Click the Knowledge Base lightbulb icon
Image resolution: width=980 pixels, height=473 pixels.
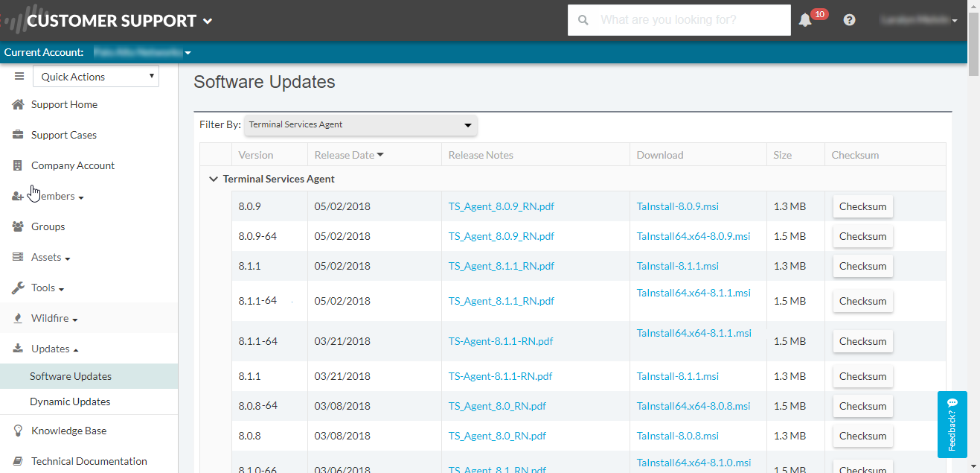pyautogui.click(x=19, y=431)
